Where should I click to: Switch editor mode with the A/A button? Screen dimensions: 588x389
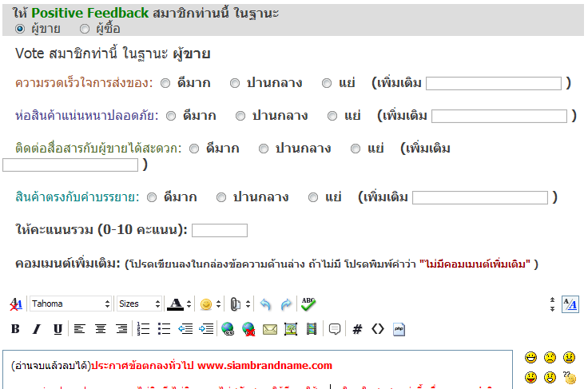[570, 304]
